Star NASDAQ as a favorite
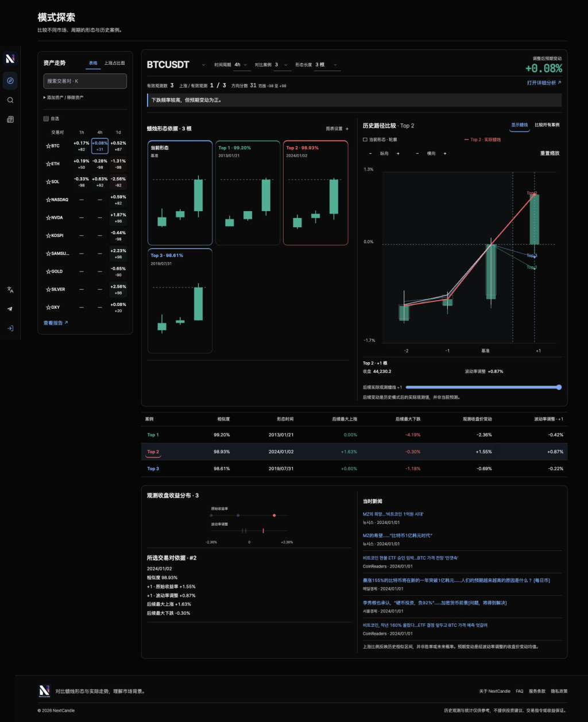588x722 pixels. pyautogui.click(x=48, y=200)
